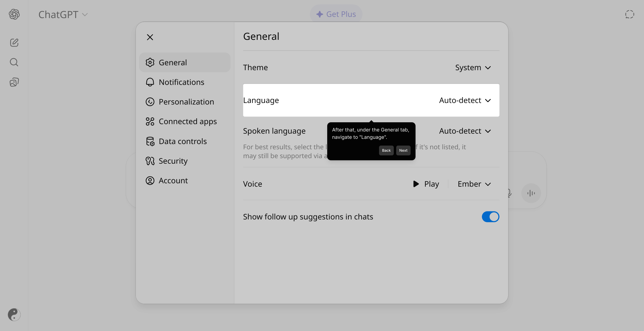Click the General heading text

pyautogui.click(x=261, y=36)
